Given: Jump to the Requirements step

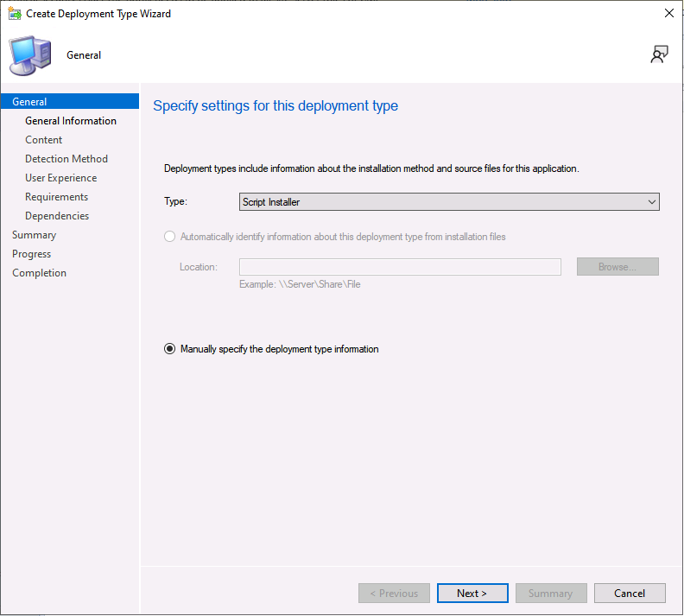Looking at the screenshot, I should click(57, 197).
